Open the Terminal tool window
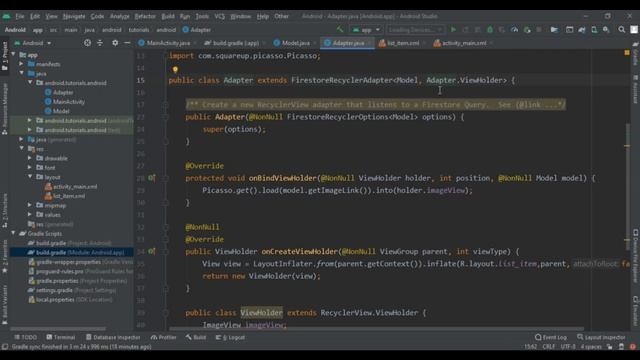Viewport: 640px width, 360px height. (x=60, y=337)
